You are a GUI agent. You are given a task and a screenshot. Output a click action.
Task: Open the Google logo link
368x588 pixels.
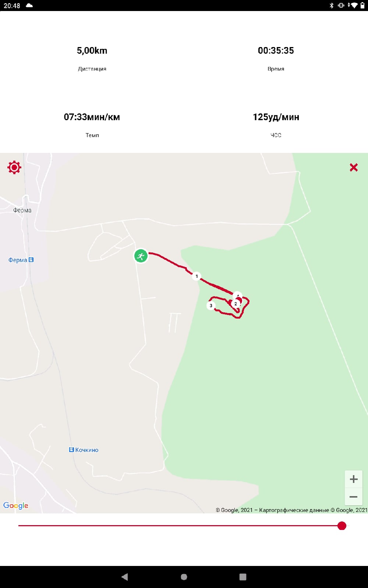coord(16,505)
